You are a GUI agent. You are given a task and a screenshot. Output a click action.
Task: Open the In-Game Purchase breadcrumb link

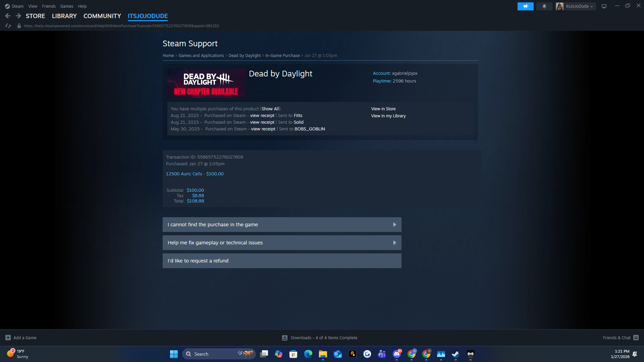point(282,56)
